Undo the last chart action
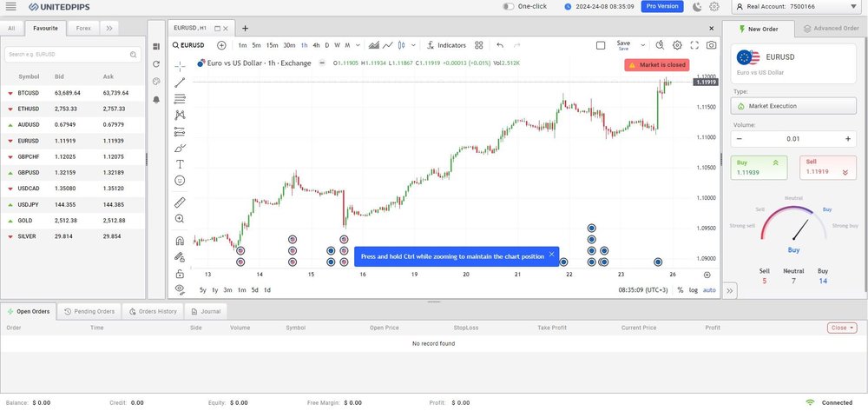The width and height of the screenshot is (868, 411). [x=500, y=45]
